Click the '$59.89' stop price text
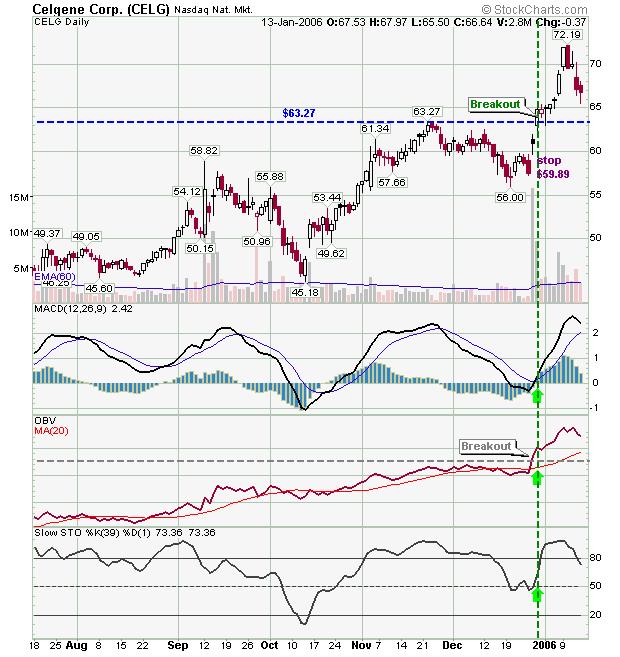Image resolution: width=620 pixels, height=657 pixels. click(553, 174)
